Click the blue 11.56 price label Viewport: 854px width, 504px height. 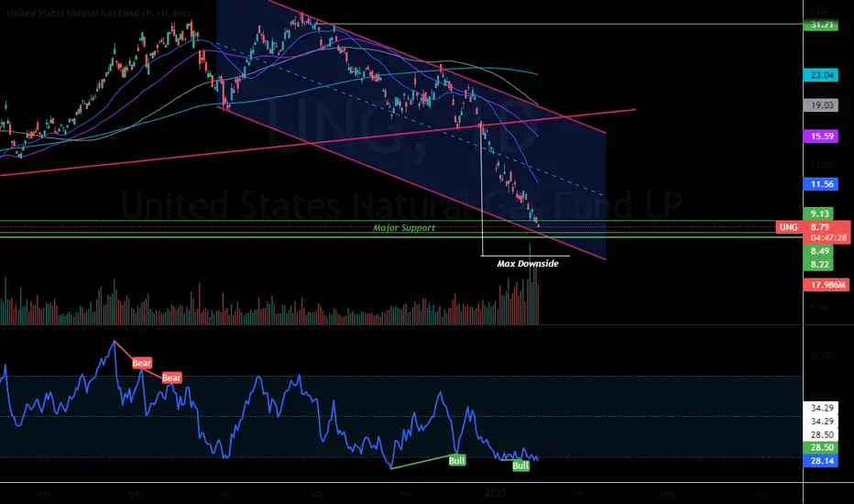(x=821, y=184)
